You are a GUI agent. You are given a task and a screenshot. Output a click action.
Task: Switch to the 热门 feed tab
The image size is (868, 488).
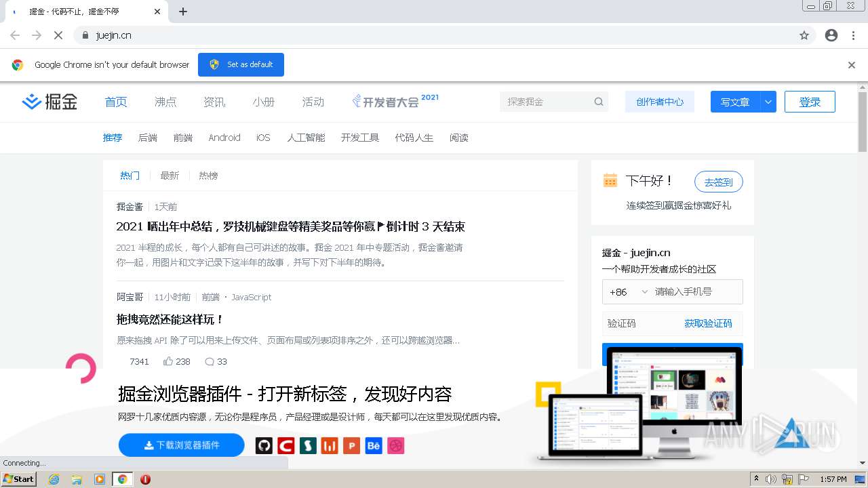(x=130, y=176)
